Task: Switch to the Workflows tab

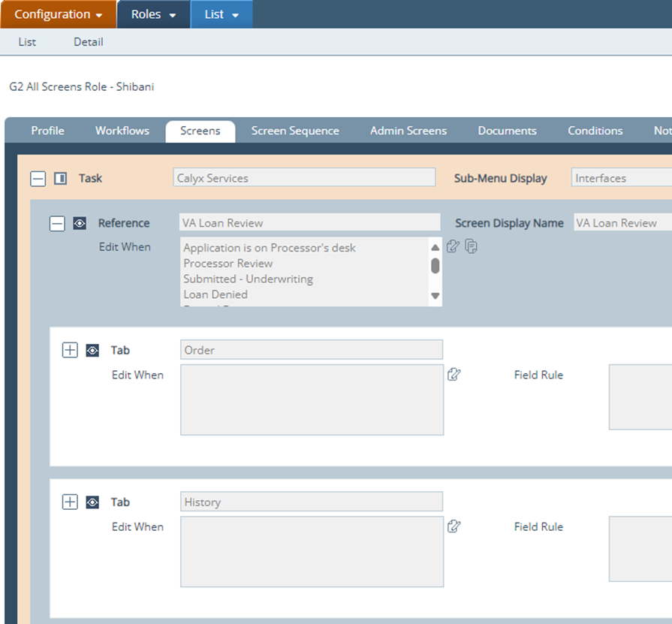Action: [122, 131]
